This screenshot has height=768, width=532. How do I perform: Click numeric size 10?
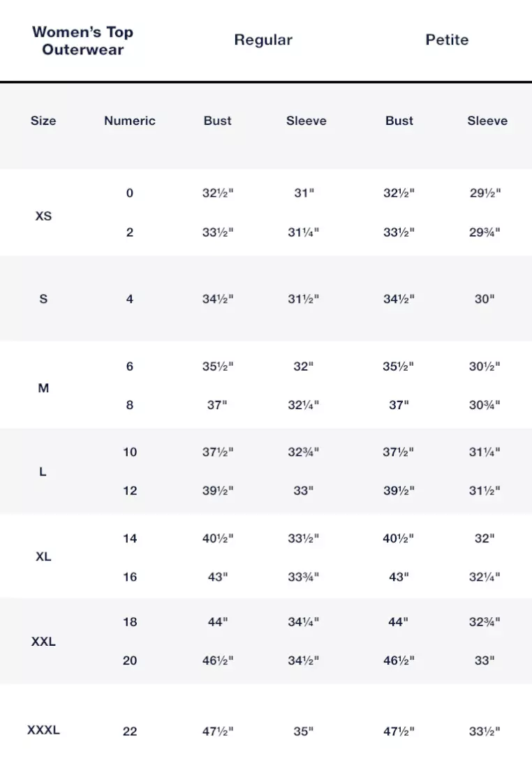(130, 452)
